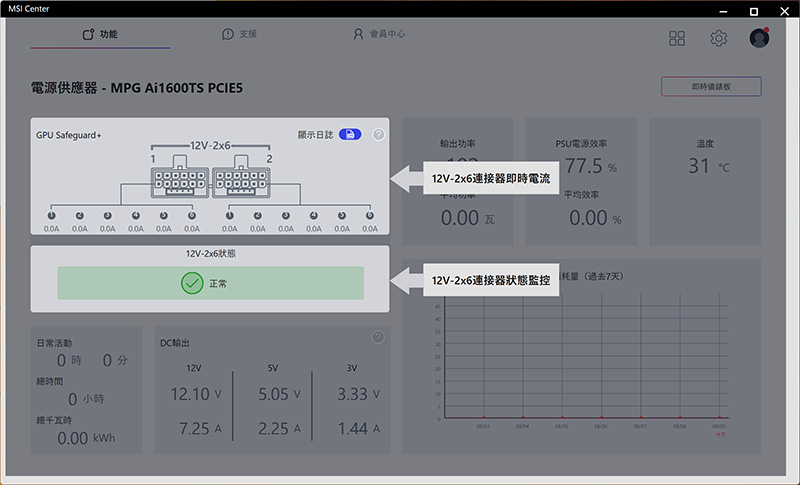800x485 pixels.
Task: Close the MSI Center window
Action: point(785,11)
